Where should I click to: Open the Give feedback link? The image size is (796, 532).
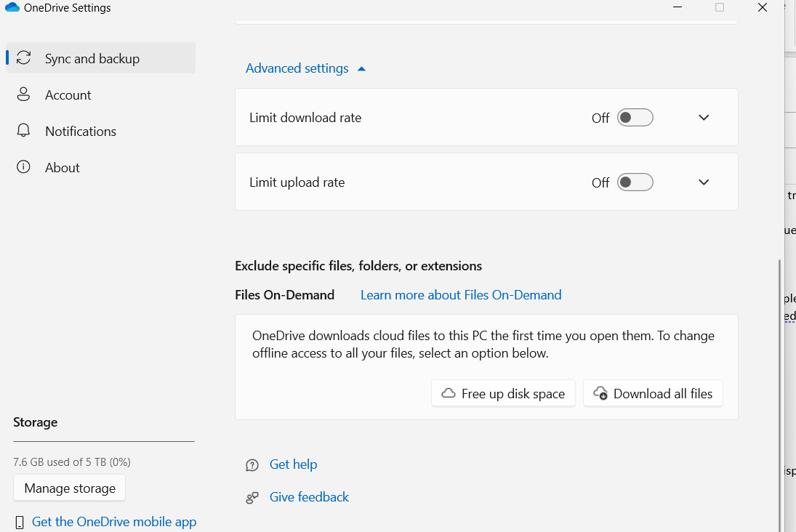pyautogui.click(x=309, y=496)
